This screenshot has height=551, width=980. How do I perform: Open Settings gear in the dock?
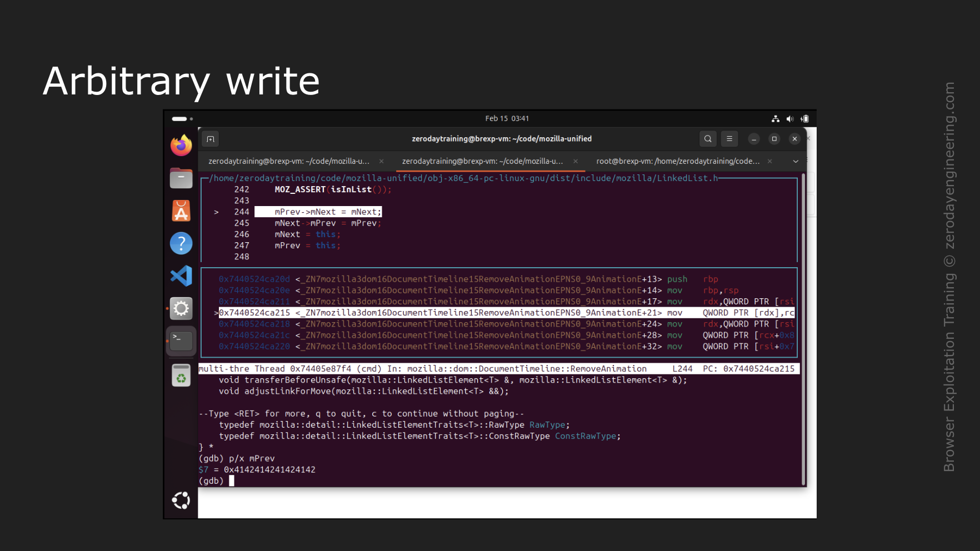coord(181,308)
